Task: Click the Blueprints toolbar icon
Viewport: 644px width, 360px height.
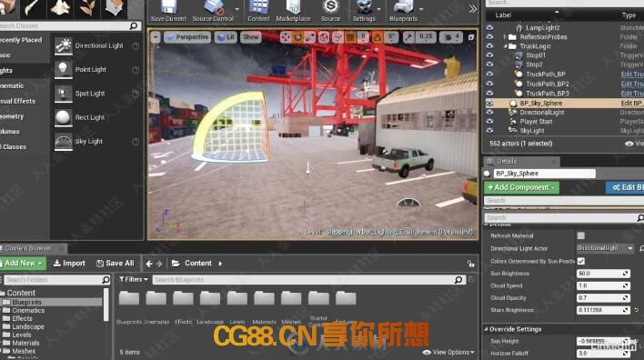Action: (403, 7)
